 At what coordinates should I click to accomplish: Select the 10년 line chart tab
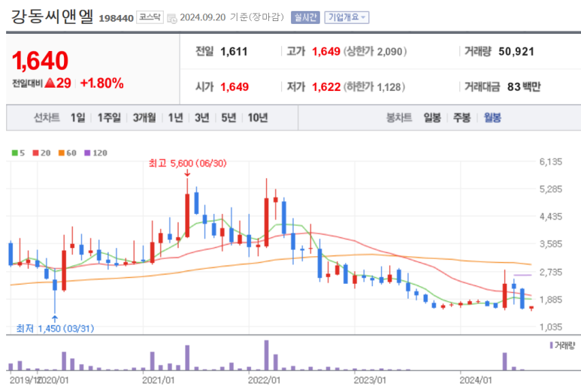coord(258,118)
